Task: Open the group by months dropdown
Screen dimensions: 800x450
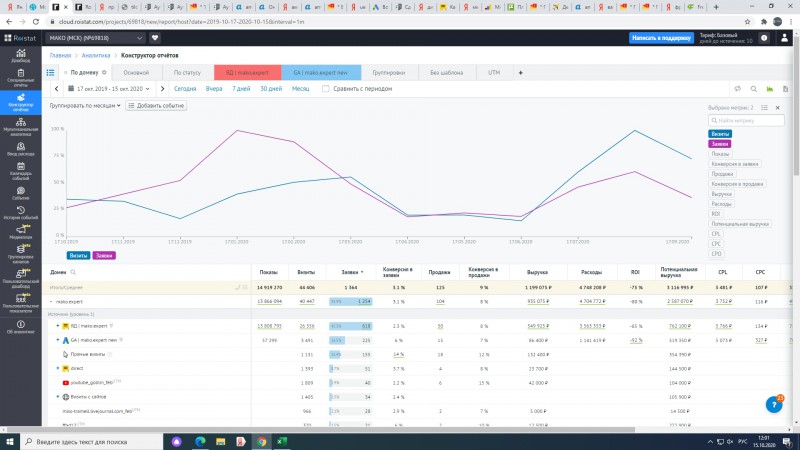Action: tap(85, 106)
